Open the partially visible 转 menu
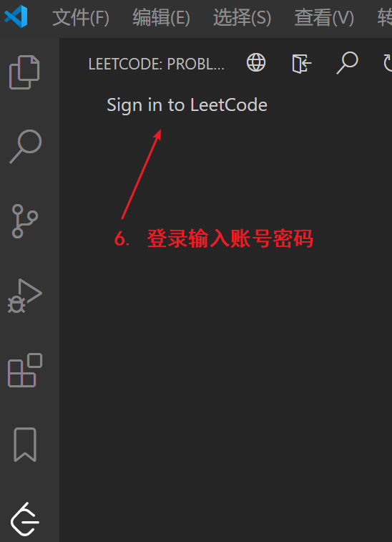392x542 pixels. coord(385,18)
